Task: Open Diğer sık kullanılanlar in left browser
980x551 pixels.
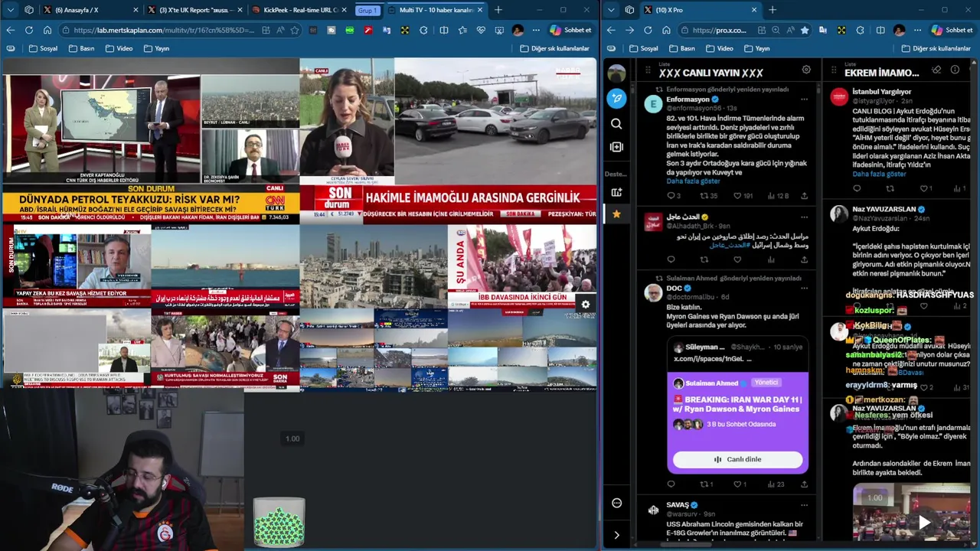Action: click(x=554, y=48)
